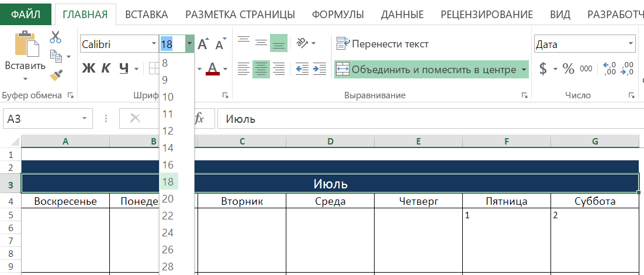Expand merge and center options arrow

pos(524,70)
